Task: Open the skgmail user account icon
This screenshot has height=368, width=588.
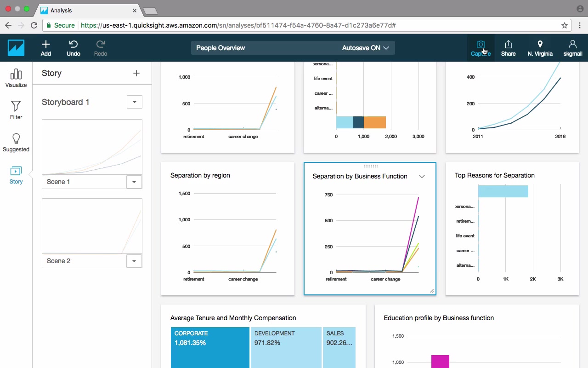Action: pos(572,44)
